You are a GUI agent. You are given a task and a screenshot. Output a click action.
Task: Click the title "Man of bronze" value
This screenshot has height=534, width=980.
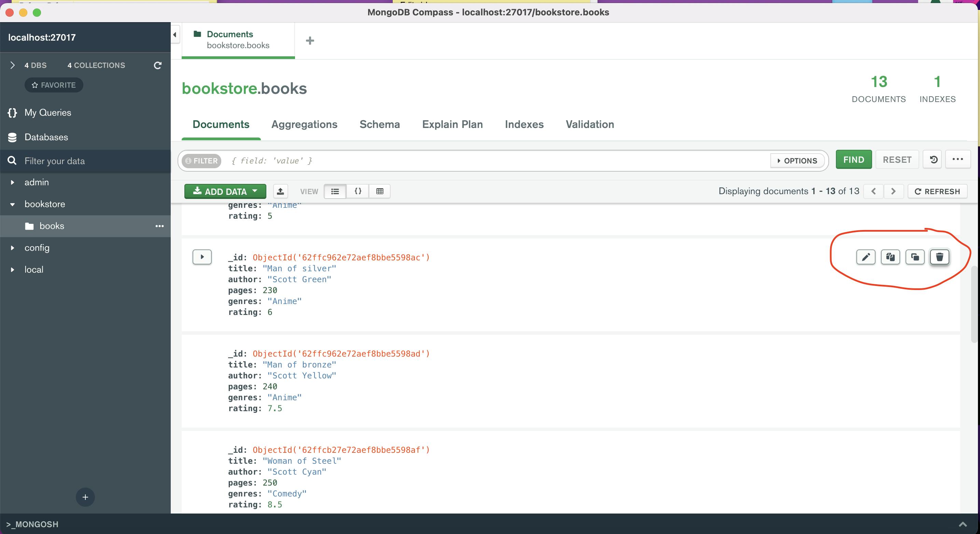[x=299, y=364]
